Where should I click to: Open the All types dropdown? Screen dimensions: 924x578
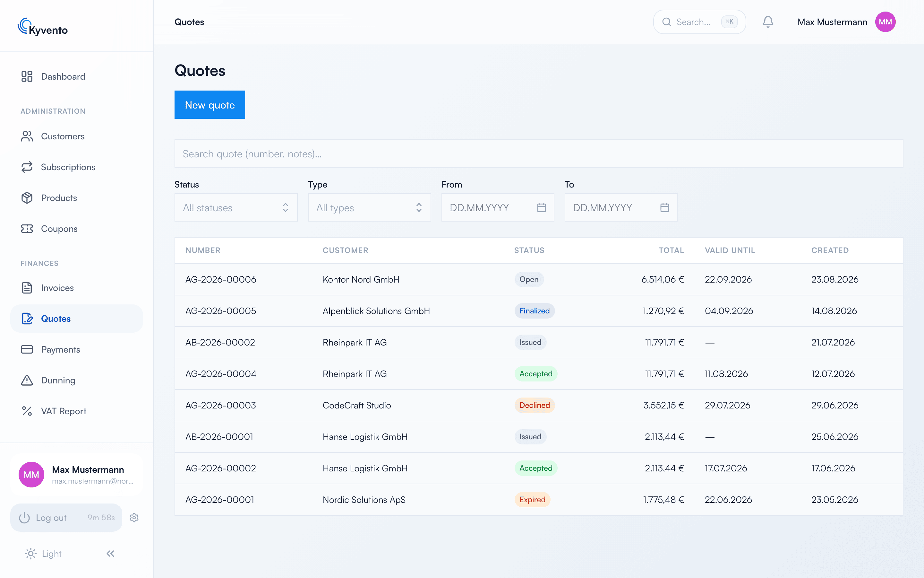[369, 207]
